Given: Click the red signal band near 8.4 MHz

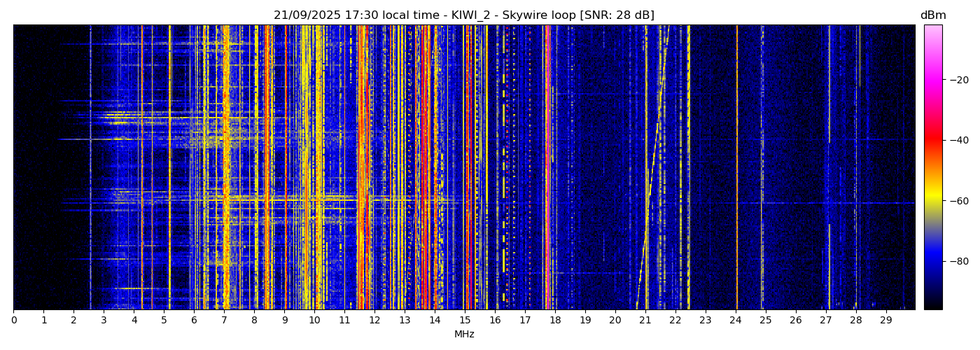Looking at the screenshot, I should 267,168.
